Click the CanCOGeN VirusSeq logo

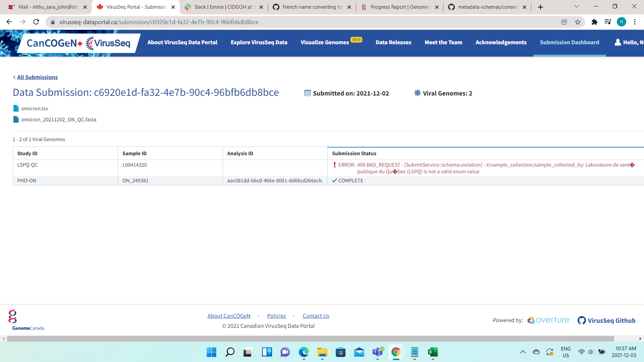tap(76, 43)
